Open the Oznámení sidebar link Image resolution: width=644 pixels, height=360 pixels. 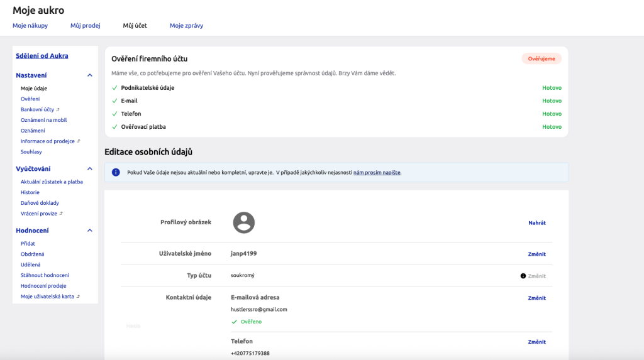click(33, 131)
